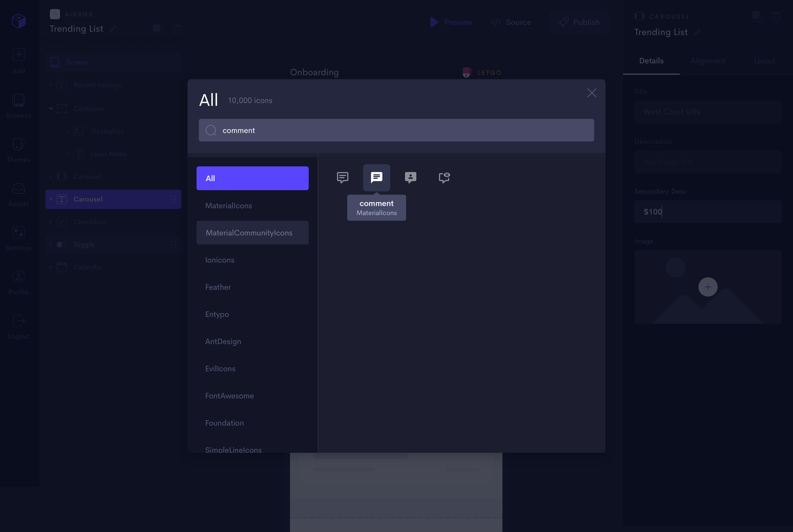The width and height of the screenshot is (793, 532).
Task: Select the outlined comment icon
Action: click(x=342, y=177)
